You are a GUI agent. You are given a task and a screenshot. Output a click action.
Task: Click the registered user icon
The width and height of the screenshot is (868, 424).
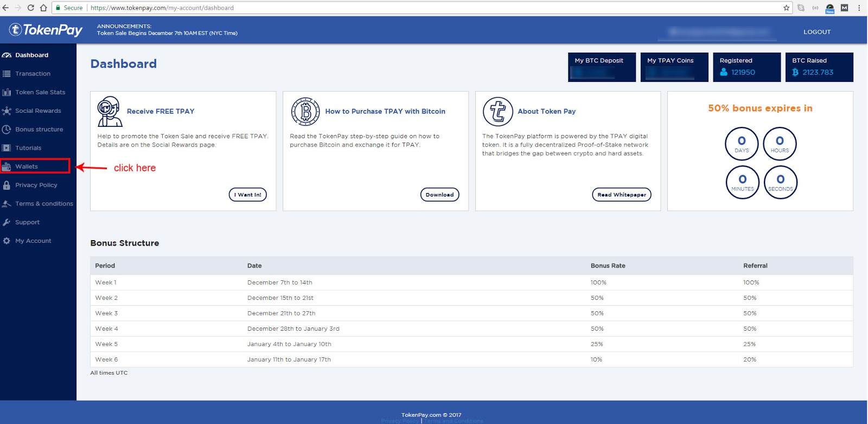click(x=724, y=72)
